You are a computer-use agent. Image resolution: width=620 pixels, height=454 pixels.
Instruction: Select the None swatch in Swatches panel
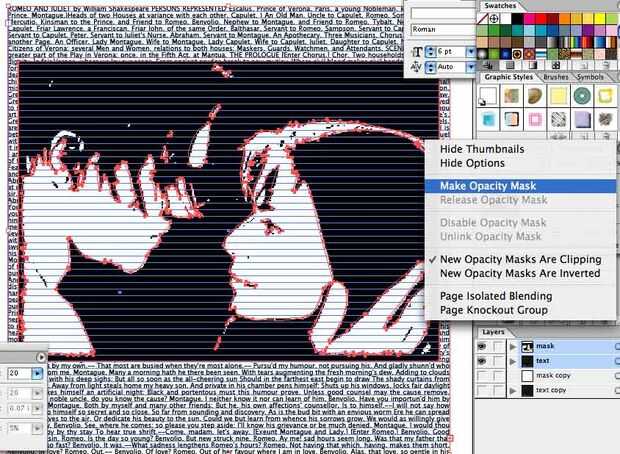[x=482, y=19]
